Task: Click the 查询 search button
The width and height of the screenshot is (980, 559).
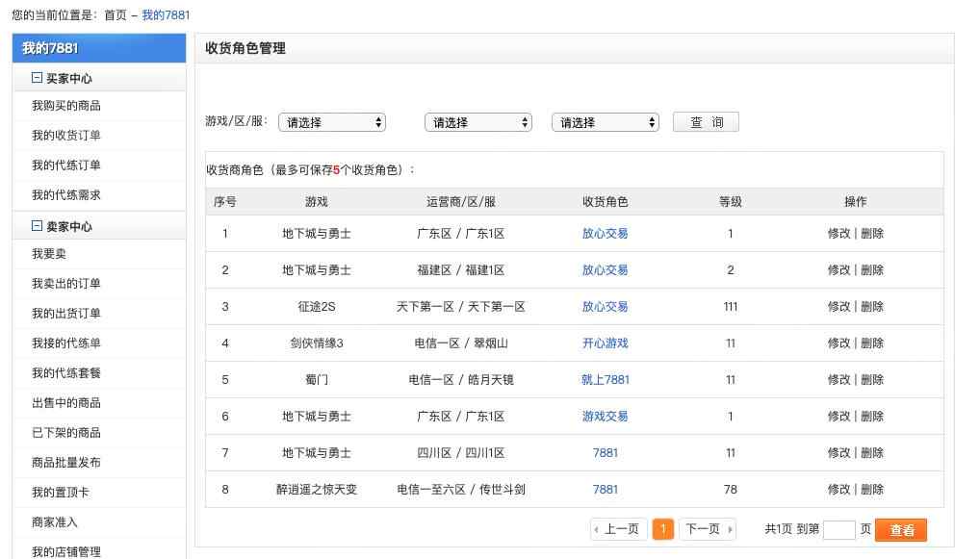Action: click(706, 122)
